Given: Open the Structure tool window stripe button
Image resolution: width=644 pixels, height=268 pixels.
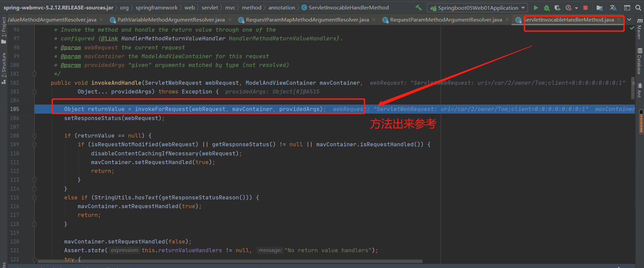Looking at the screenshot, I should click(4, 68).
